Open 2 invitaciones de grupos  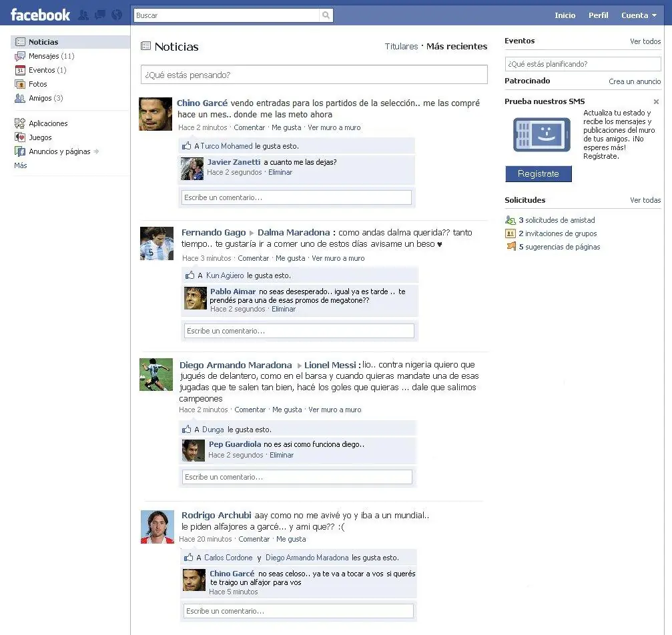[x=558, y=233]
